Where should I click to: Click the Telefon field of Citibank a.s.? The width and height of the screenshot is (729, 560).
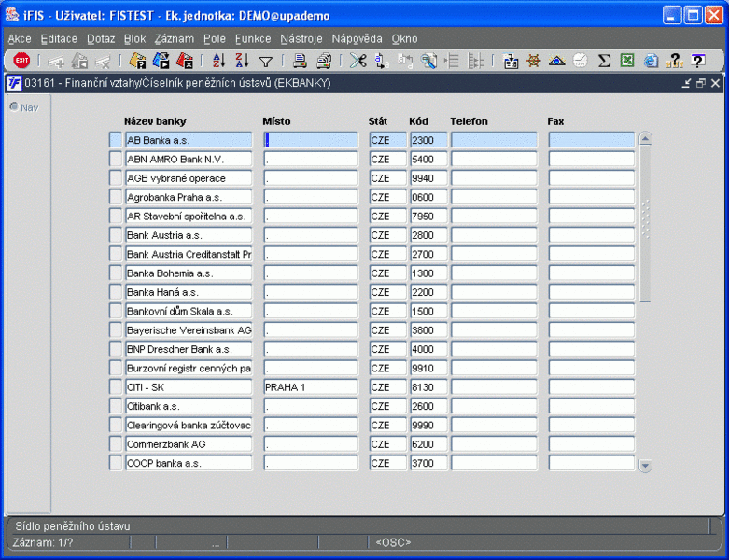pos(494,406)
